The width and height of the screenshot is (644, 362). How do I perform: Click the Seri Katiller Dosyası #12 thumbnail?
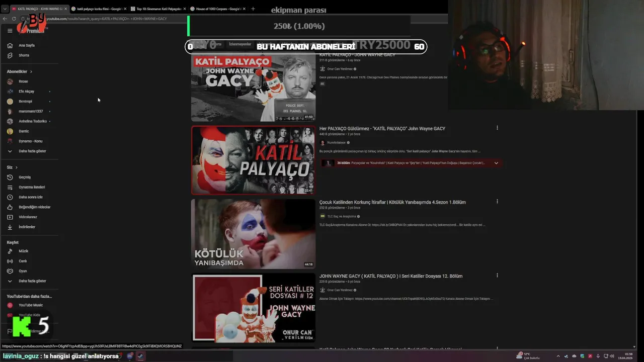(x=253, y=308)
